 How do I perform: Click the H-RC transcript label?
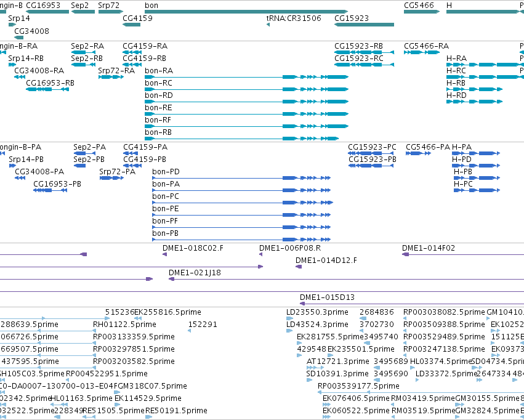tap(456, 70)
